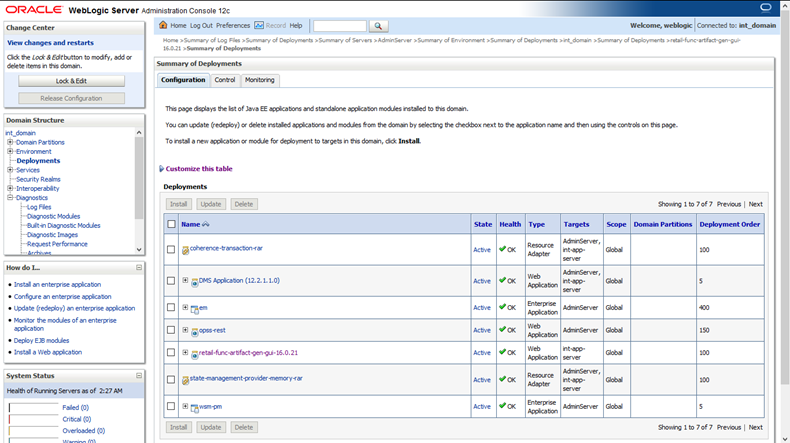This screenshot has height=443, width=790.
Task: Click the wsm-pm enterprise application icon
Action: click(194, 408)
